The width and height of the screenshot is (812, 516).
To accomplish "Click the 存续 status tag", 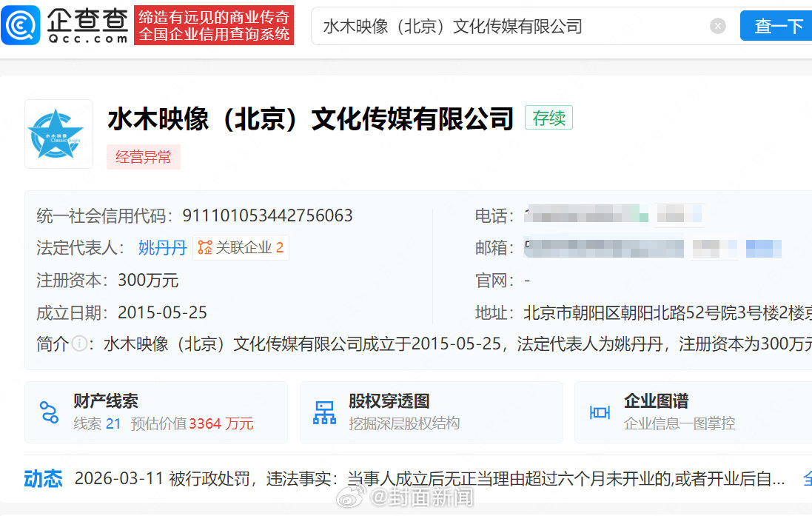I will 548,118.
